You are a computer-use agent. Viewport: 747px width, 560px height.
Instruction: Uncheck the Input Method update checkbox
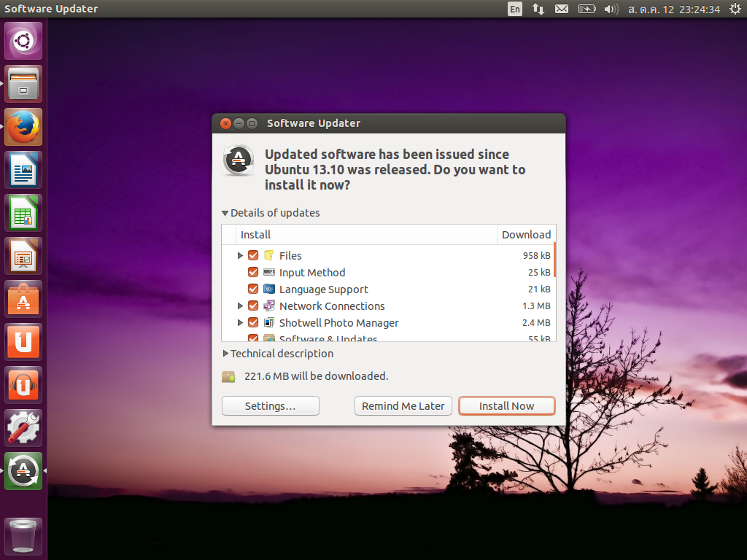(x=253, y=273)
